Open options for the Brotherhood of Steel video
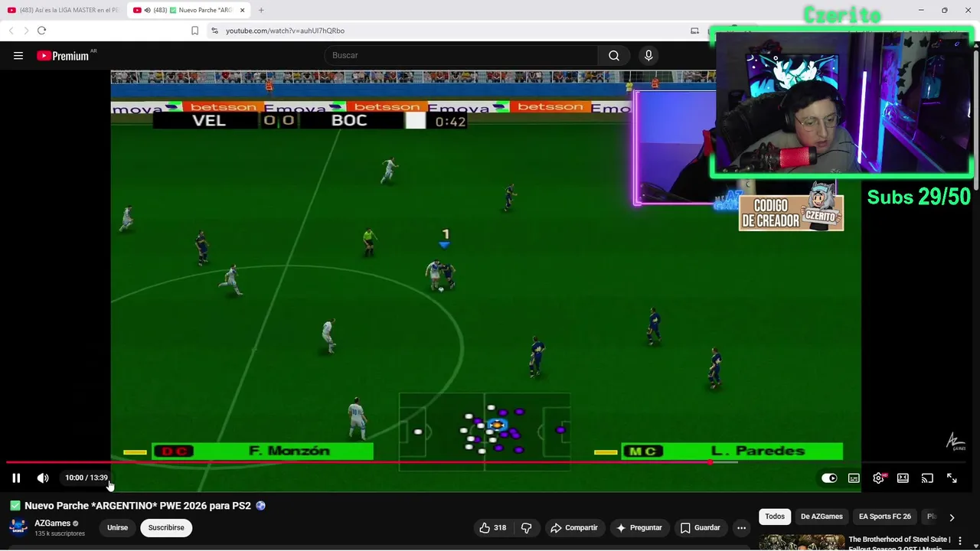980x551 pixels. [960, 541]
